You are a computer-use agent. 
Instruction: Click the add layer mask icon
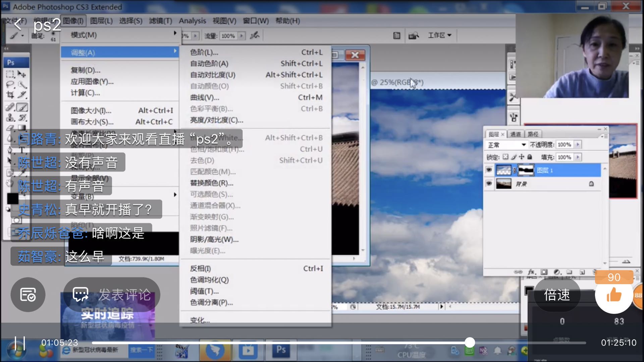(544, 272)
